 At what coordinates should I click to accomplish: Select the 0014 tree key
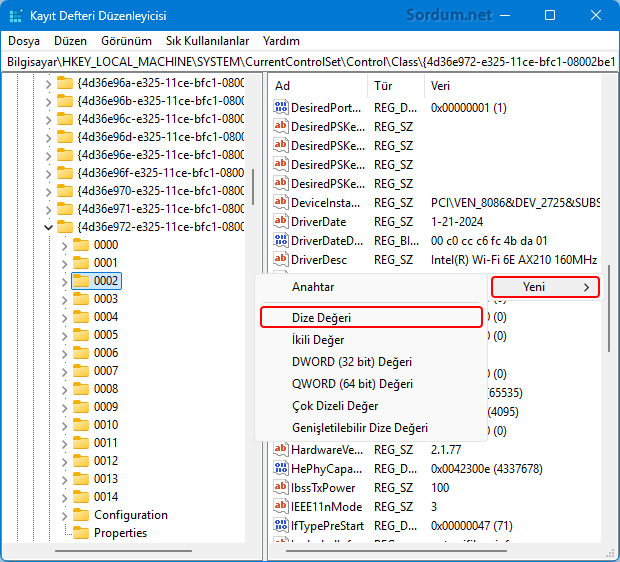106,497
